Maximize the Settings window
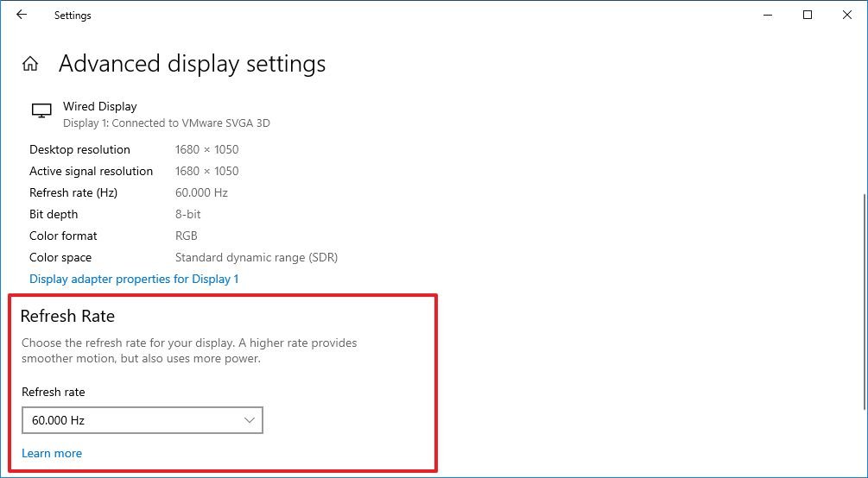This screenshot has width=868, height=478. (x=808, y=15)
